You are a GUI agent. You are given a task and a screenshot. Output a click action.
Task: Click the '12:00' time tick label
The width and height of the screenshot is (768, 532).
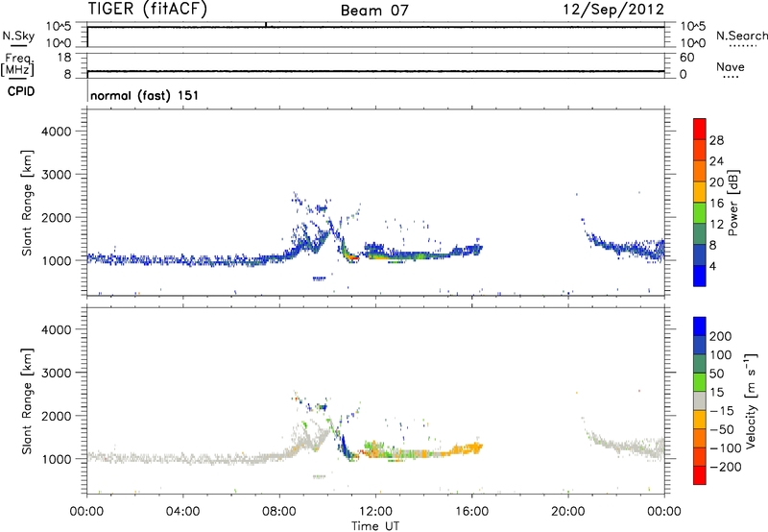coord(375,512)
